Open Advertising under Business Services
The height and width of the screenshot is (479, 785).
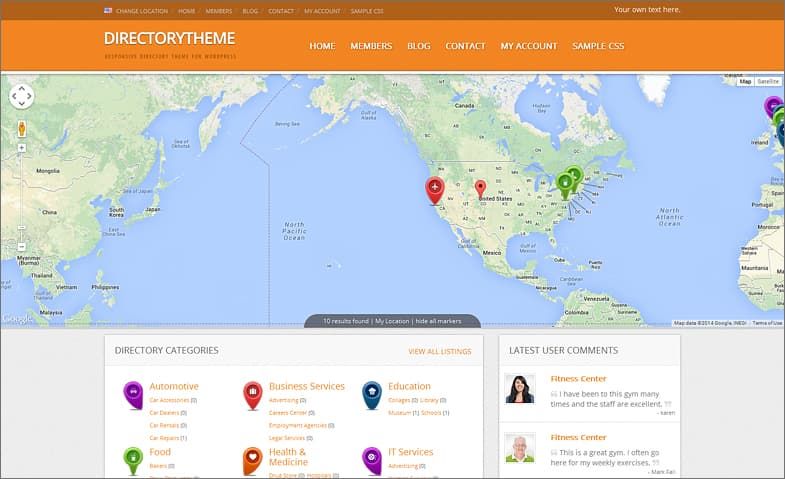click(x=283, y=400)
